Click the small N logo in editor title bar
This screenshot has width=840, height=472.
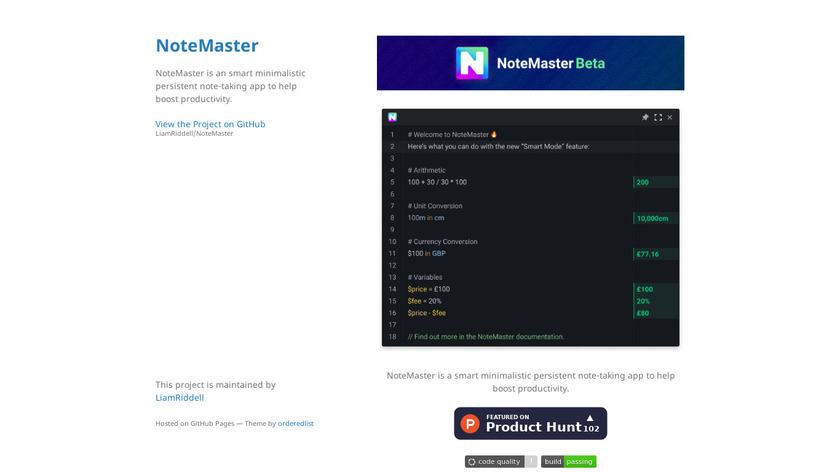[392, 117]
